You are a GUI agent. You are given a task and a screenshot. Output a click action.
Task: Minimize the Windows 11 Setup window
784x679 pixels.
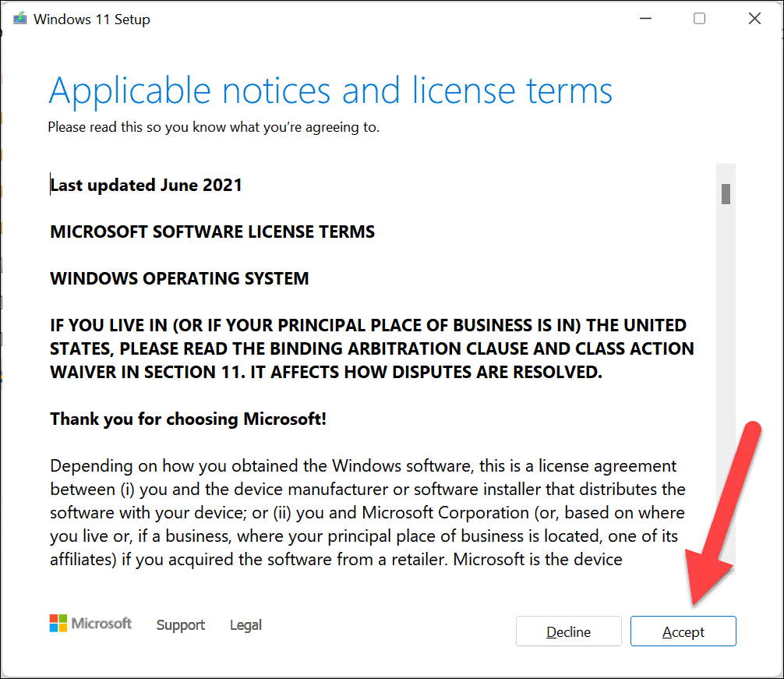pos(645,19)
